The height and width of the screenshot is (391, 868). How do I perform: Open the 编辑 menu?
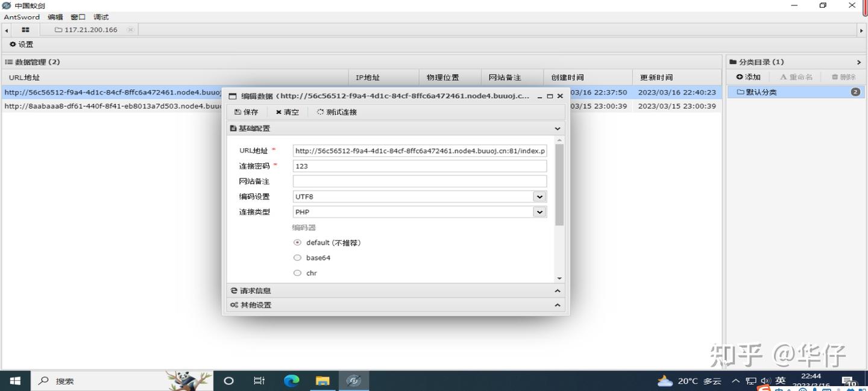coord(55,17)
